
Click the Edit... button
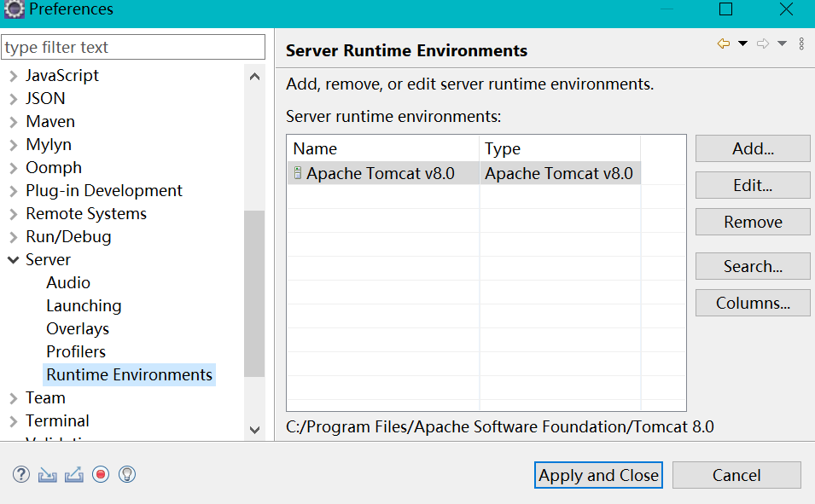[x=753, y=185]
